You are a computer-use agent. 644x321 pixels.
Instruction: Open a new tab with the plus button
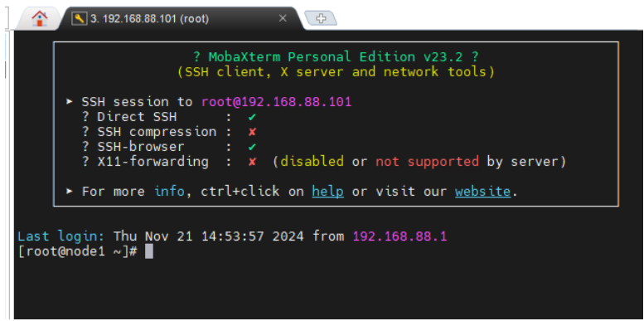[x=321, y=18]
